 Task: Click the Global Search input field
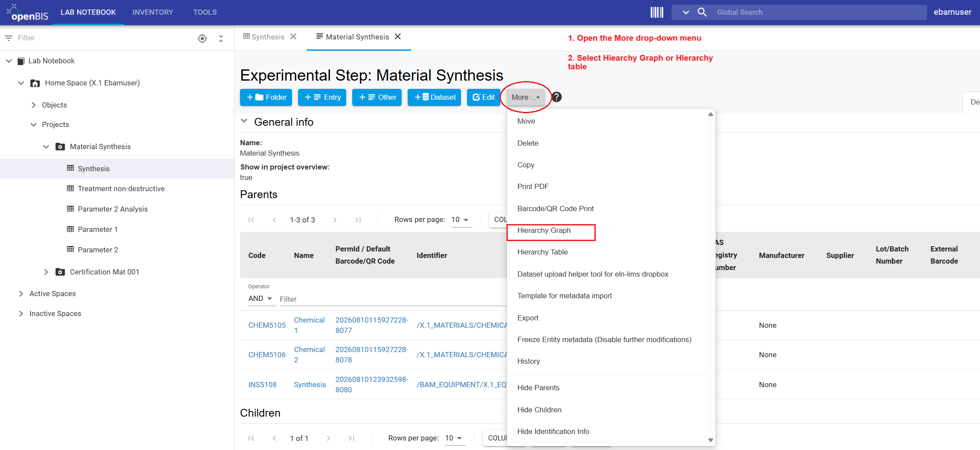coord(819,12)
